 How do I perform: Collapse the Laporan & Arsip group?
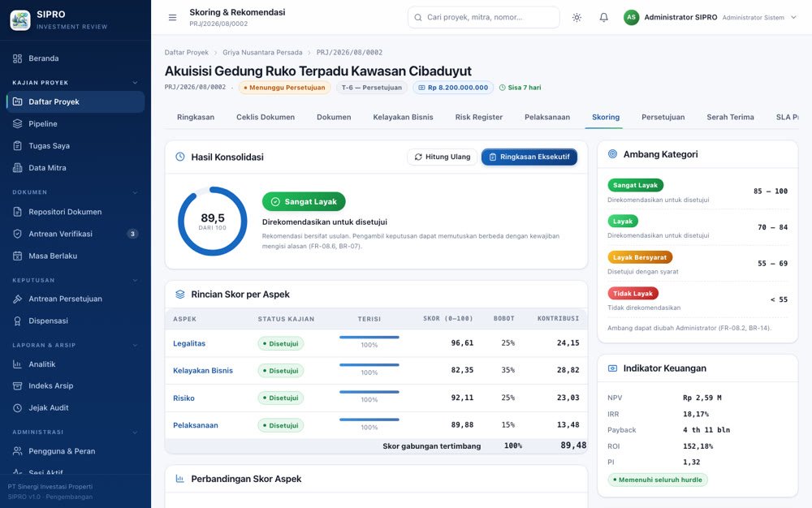click(135, 345)
